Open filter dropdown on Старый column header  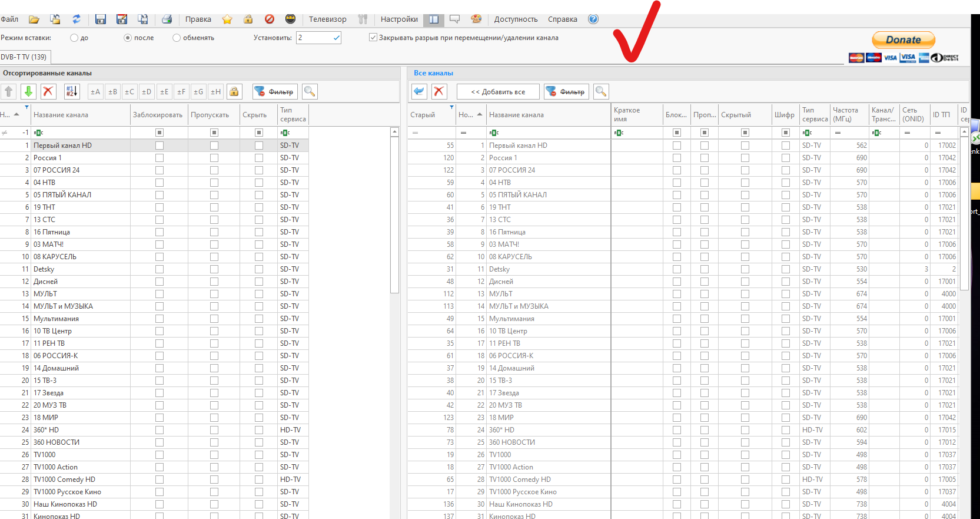pyautogui.click(x=451, y=107)
